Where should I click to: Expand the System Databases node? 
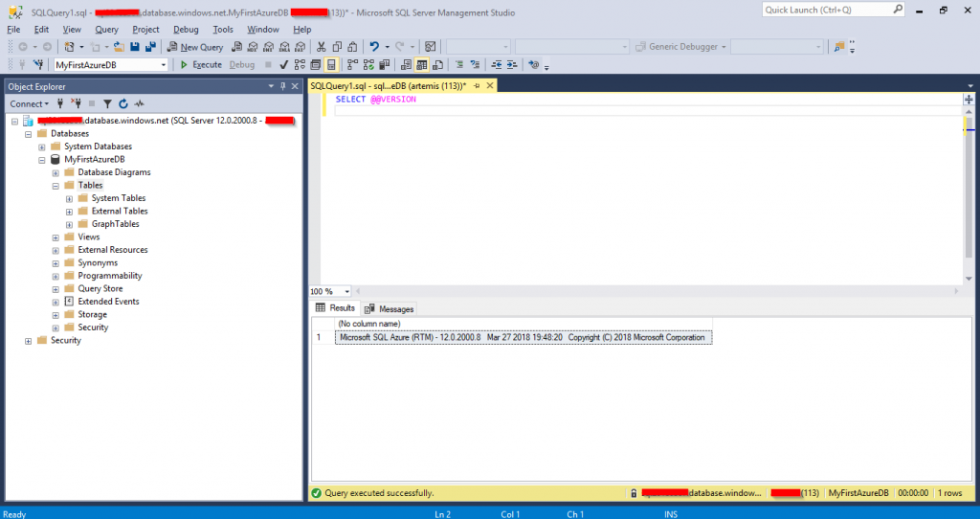42,147
